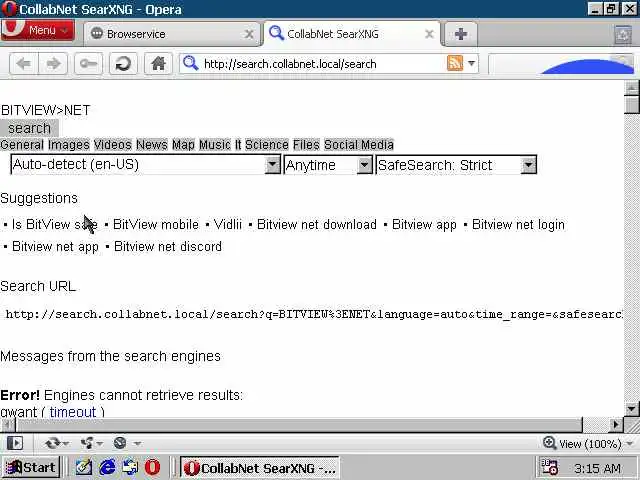Click the search button on page
This screenshot has height=480, width=640.
tap(29, 128)
